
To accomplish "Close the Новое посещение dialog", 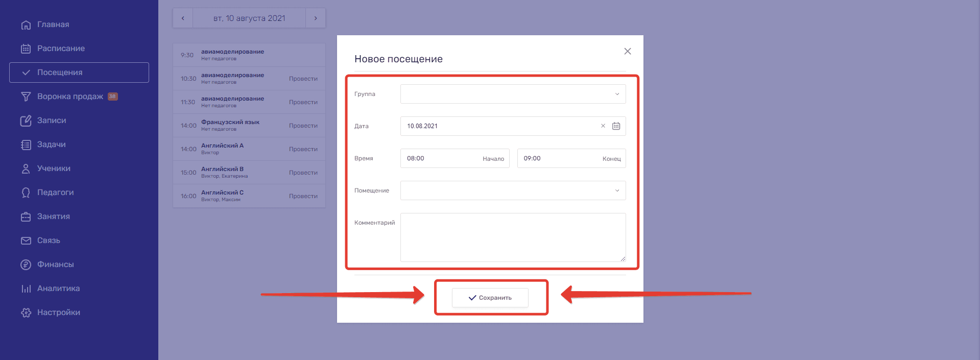I will coord(628,51).
